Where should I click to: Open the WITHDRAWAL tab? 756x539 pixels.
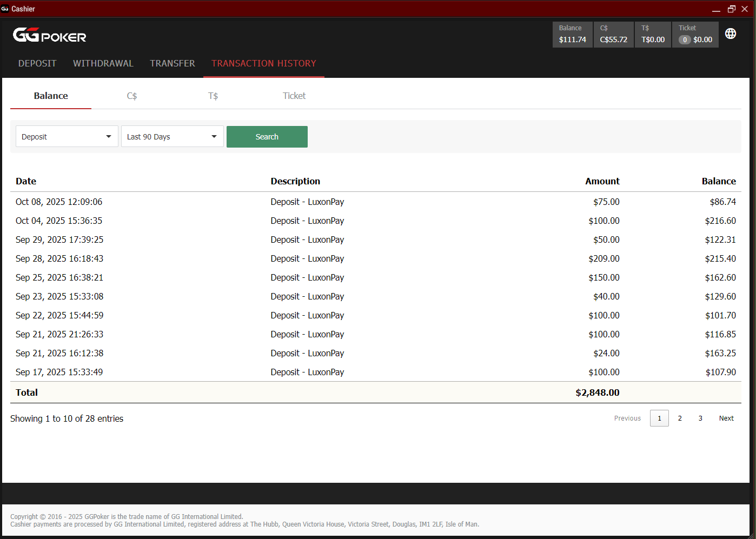click(x=103, y=63)
